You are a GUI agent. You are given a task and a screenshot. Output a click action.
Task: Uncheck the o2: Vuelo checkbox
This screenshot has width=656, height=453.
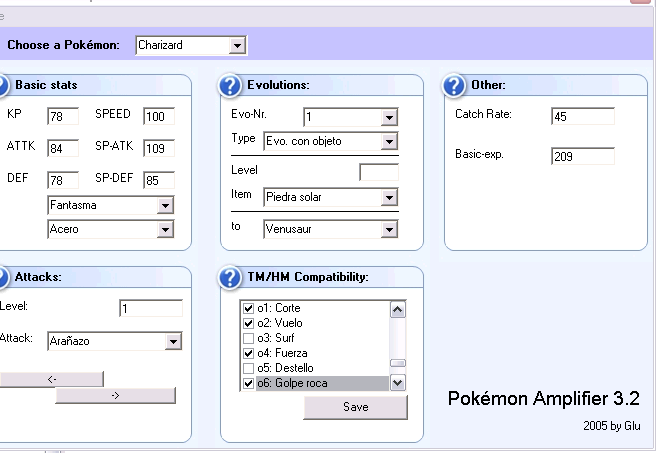pyautogui.click(x=249, y=323)
